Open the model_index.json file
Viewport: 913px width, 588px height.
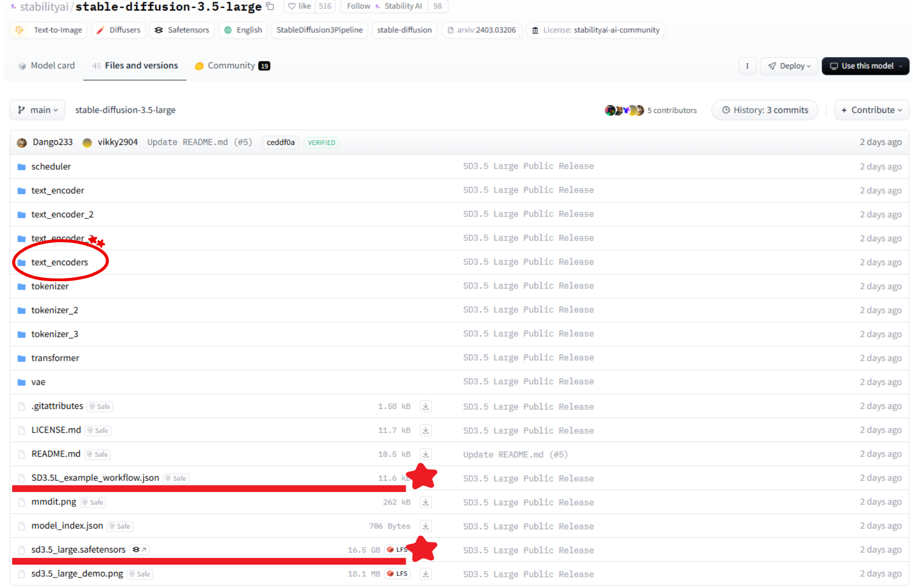[67, 525]
